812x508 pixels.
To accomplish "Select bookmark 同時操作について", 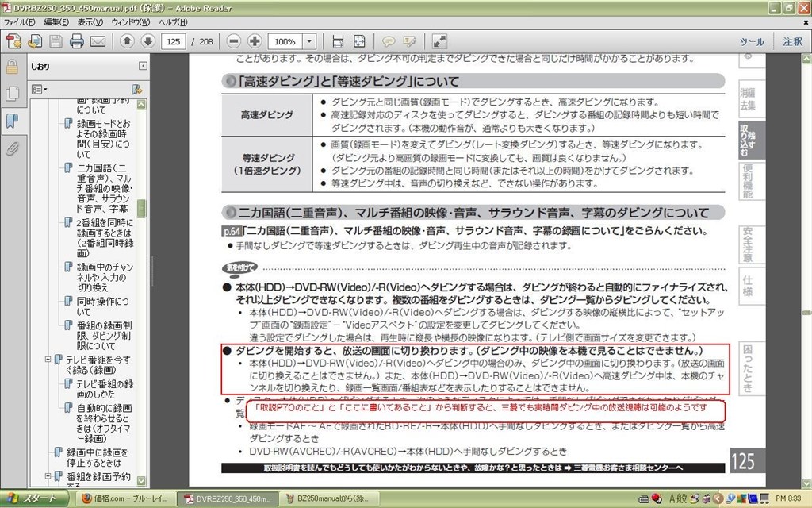I will (x=102, y=306).
